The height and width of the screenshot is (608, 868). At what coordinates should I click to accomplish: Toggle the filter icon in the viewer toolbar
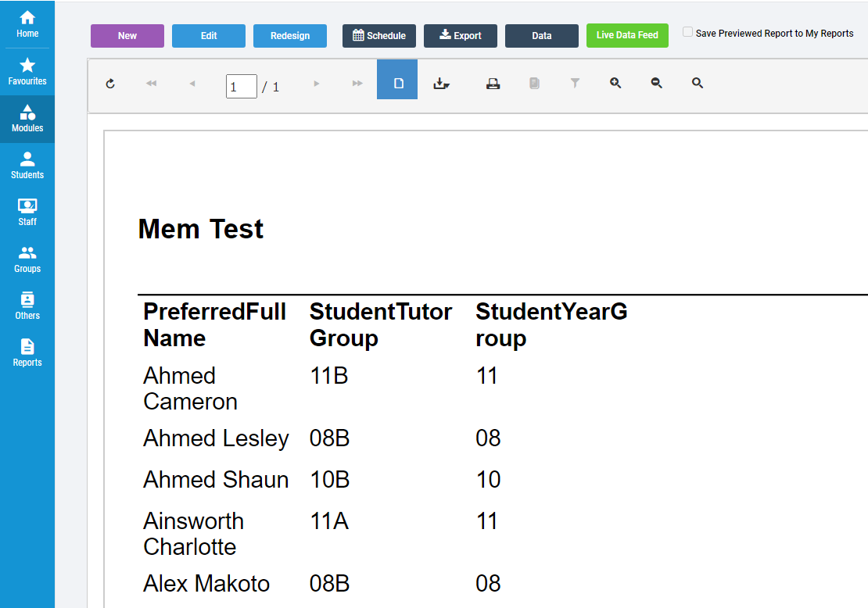[x=575, y=82]
